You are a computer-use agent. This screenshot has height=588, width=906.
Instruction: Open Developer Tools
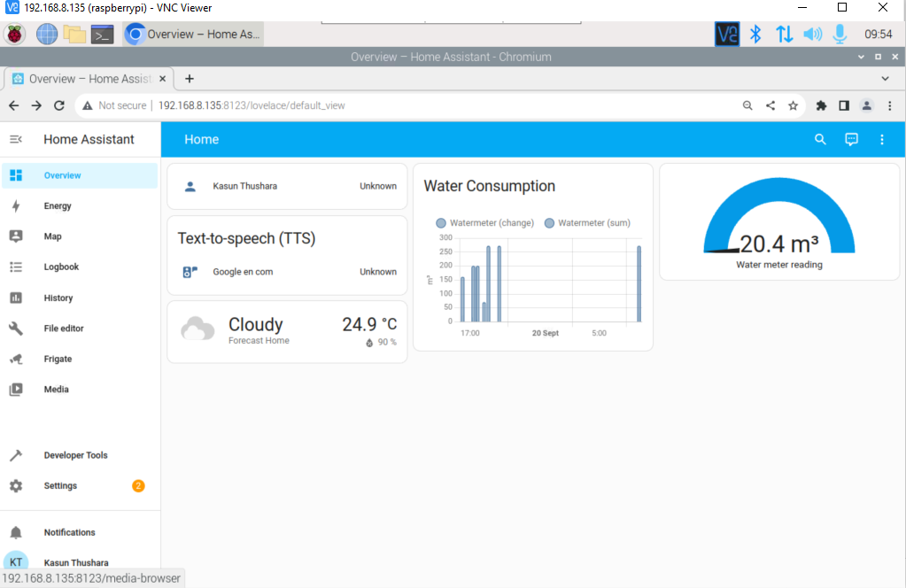[x=75, y=455]
